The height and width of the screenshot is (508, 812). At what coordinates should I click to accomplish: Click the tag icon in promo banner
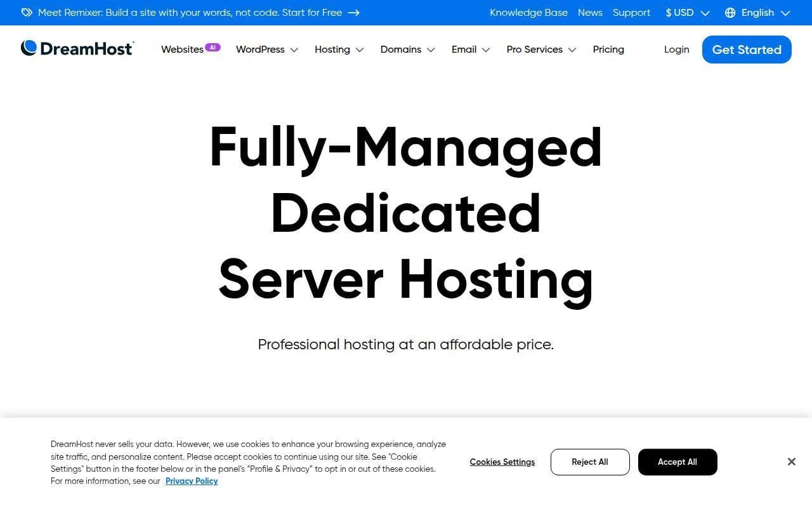(27, 13)
